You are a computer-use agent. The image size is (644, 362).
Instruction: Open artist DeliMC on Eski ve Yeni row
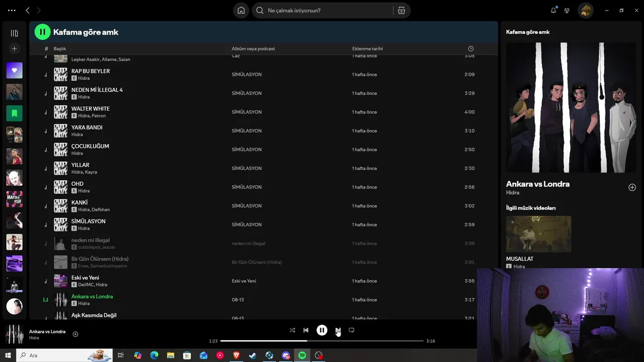coord(86,285)
